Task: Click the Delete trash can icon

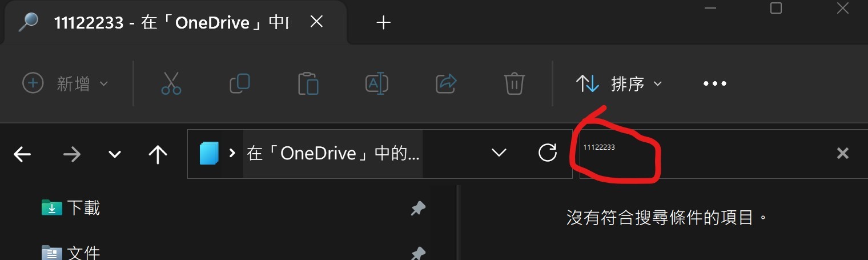Action: click(515, 83)
